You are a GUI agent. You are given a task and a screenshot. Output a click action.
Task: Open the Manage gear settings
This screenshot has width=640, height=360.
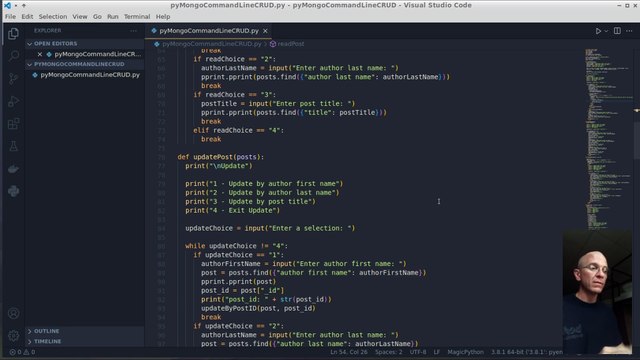tap(13, 336)
